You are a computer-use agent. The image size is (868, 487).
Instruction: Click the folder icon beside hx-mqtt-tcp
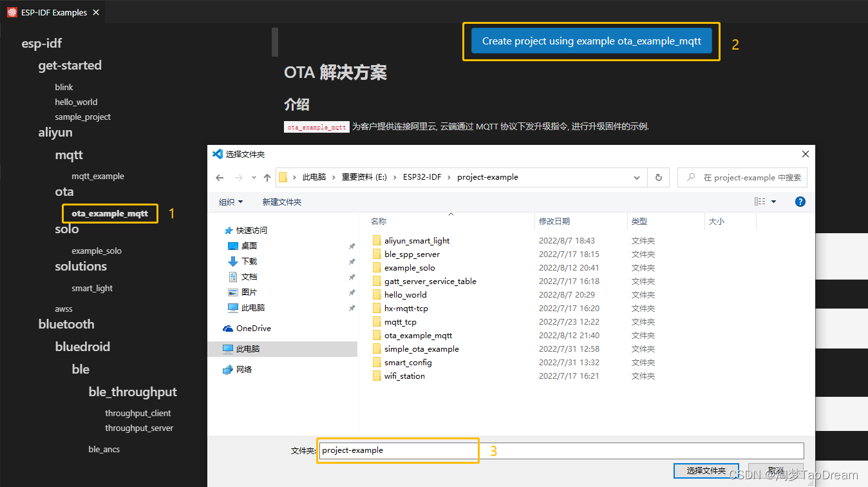[x=377, y=308]
